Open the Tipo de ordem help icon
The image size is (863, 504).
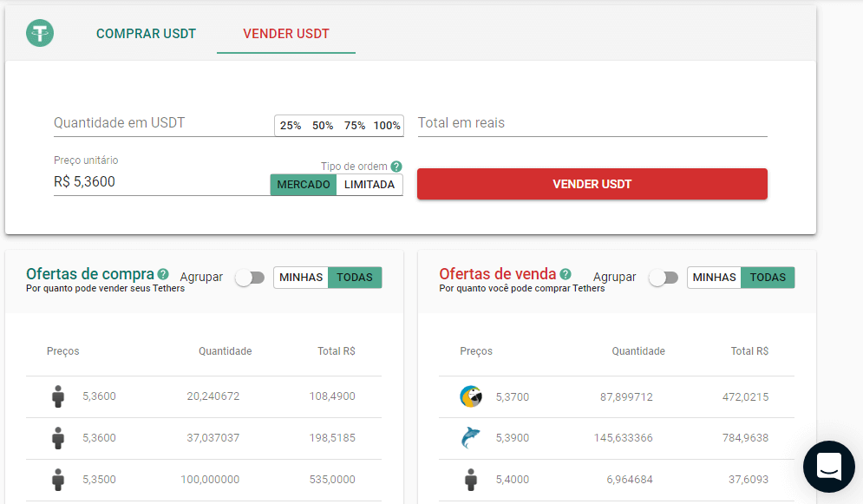coord(396,167)
